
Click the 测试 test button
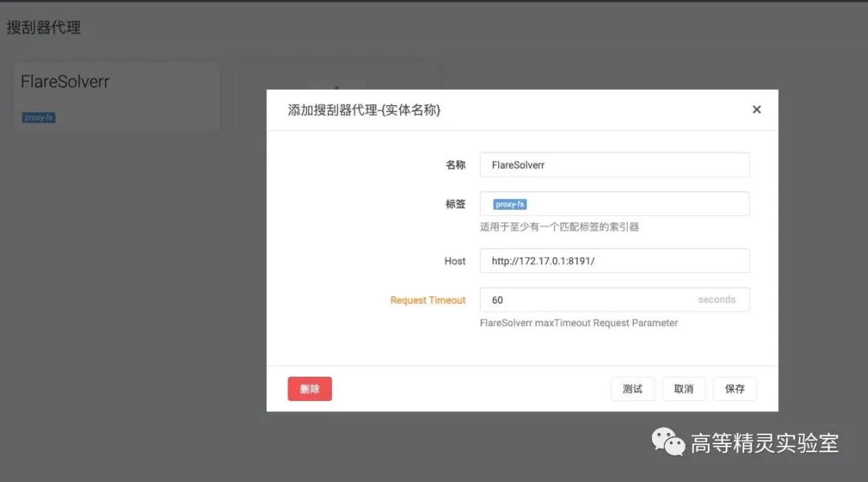click(633, 389)
